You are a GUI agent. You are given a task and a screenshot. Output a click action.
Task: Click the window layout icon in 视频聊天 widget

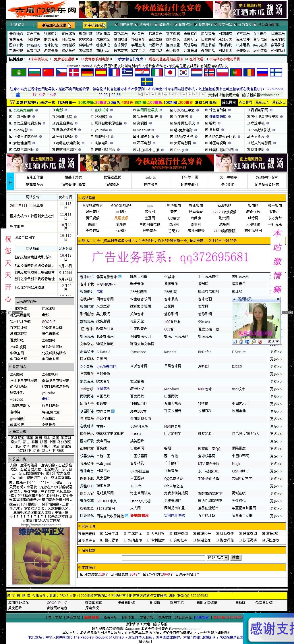(x=235, y=342)
